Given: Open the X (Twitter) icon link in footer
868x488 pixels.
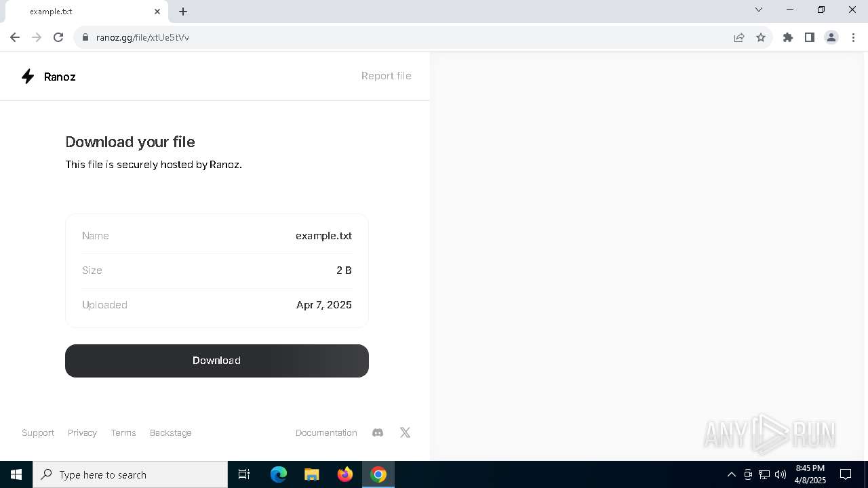Looking at the screenshot, I should [405, 432].
